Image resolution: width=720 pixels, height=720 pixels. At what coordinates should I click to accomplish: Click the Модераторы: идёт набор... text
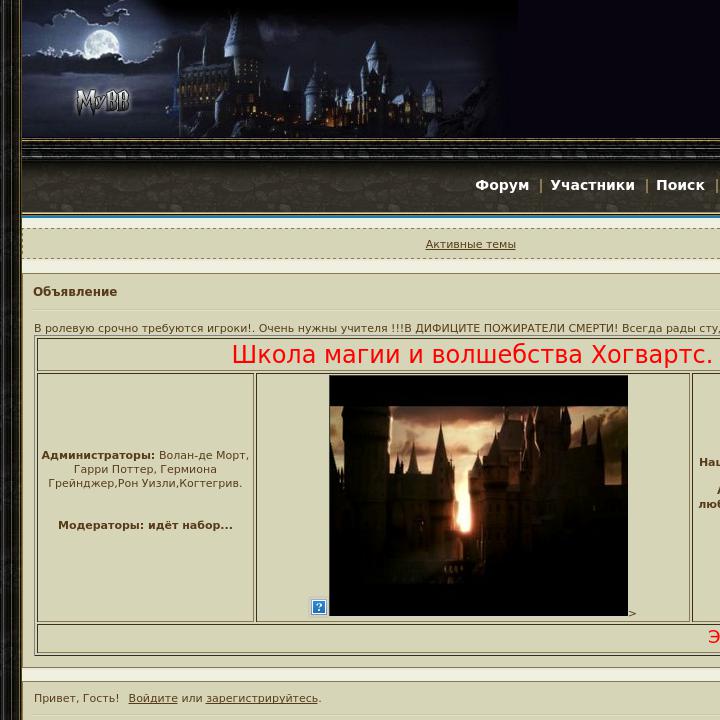(145, 525)
